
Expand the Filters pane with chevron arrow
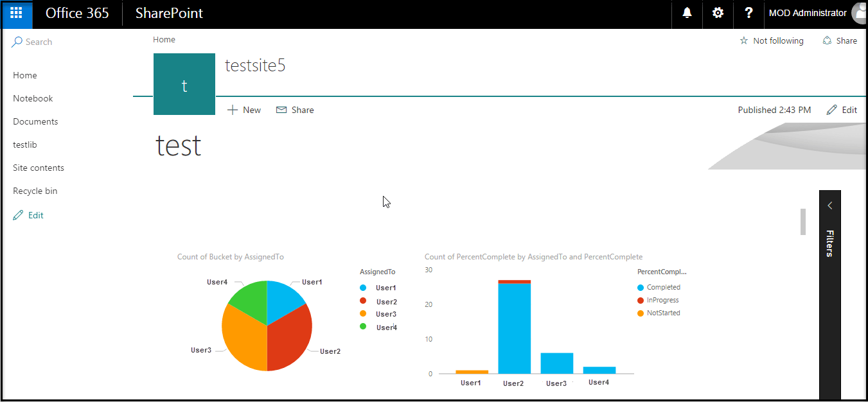tap(829, 205)
